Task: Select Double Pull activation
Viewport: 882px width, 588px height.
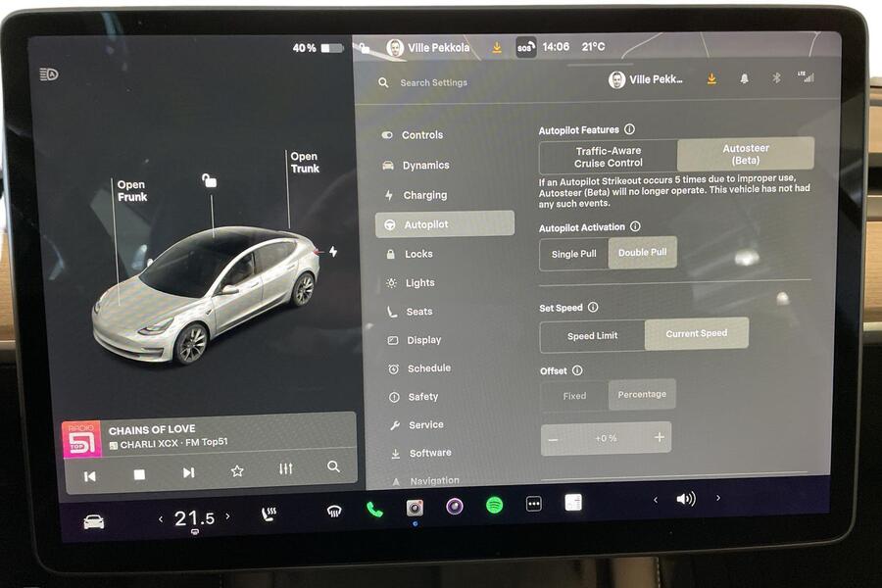Action: 643,253
